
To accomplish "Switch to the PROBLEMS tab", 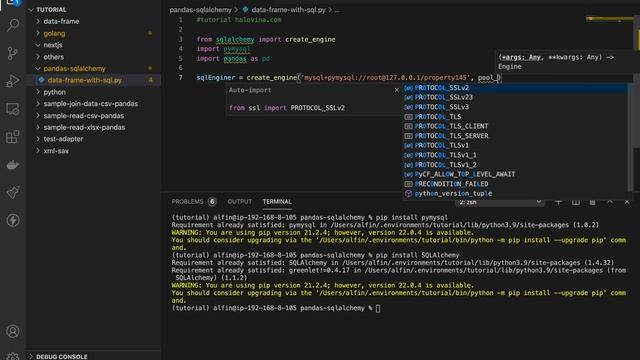I will (187, 202).
